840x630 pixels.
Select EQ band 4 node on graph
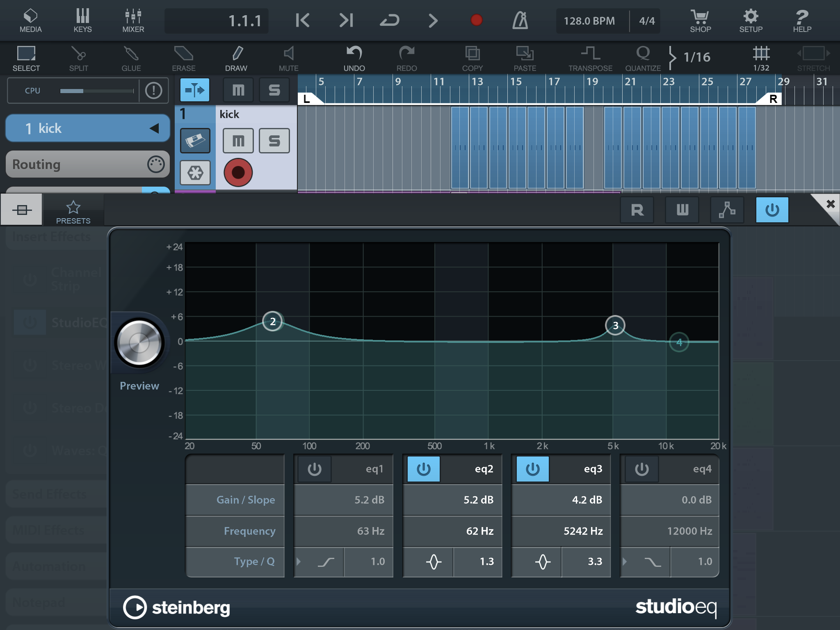(679, 342)
